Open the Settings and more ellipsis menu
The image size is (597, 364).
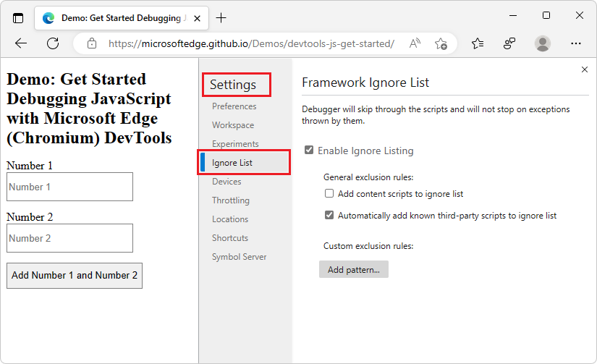(576, 43)
